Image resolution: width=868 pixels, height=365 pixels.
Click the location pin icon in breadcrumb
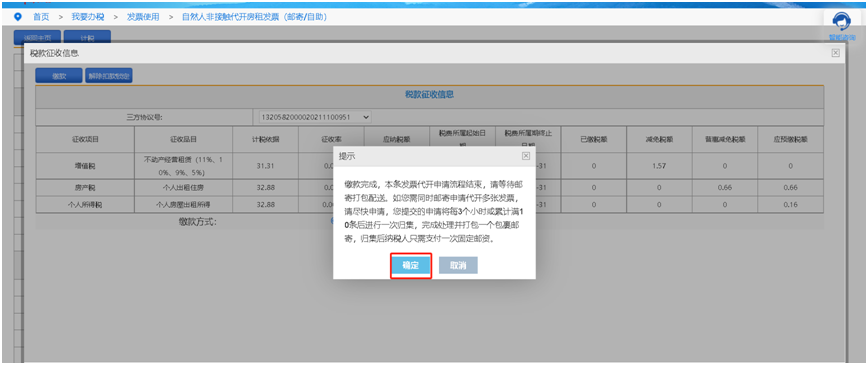[x=17, y=17]
